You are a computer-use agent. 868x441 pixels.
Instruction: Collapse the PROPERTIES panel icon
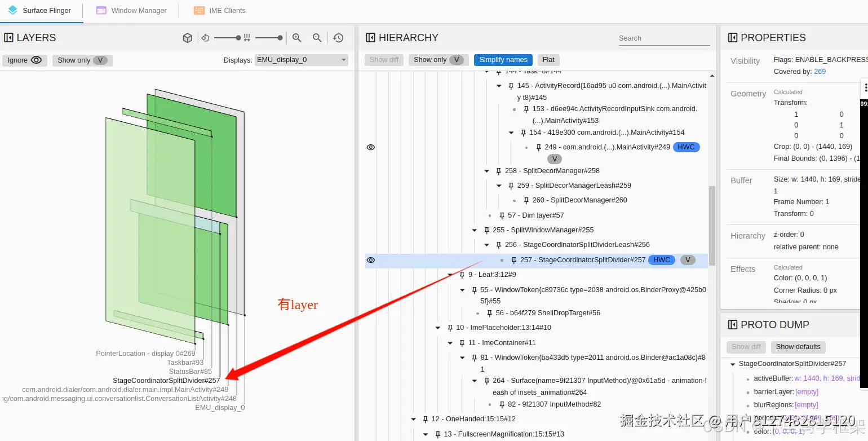point(732,38)
